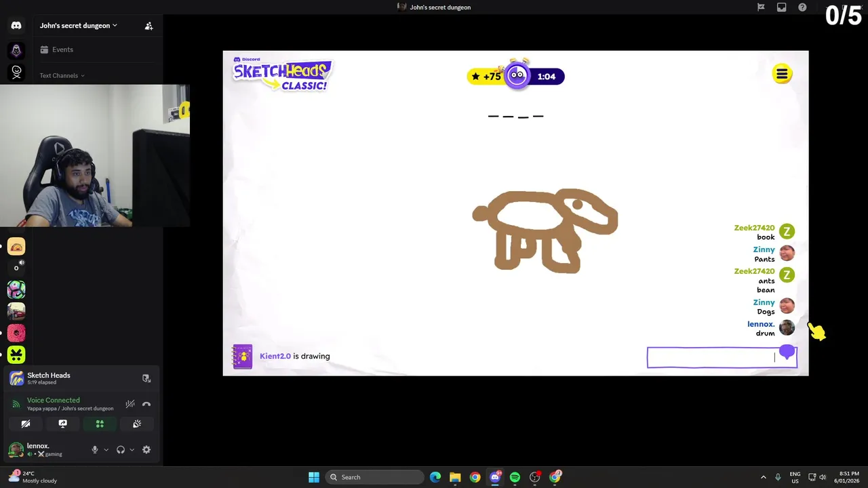The image size is (868, 488).
Task: Open the flag icon in title bar
Action: tap(761, 7)
